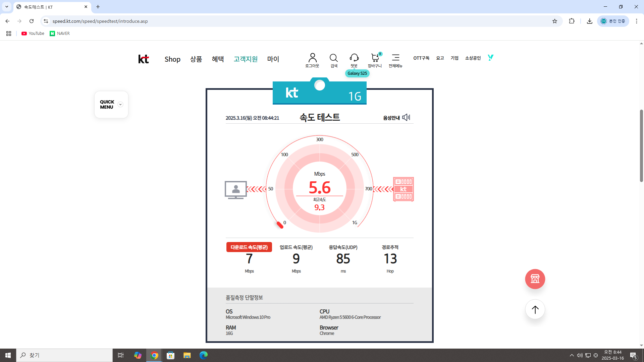Screen dimensions: 644x362
Task: Open the 검색 magnifier icon
Action: pyautogui.click(x=334, y=60)
